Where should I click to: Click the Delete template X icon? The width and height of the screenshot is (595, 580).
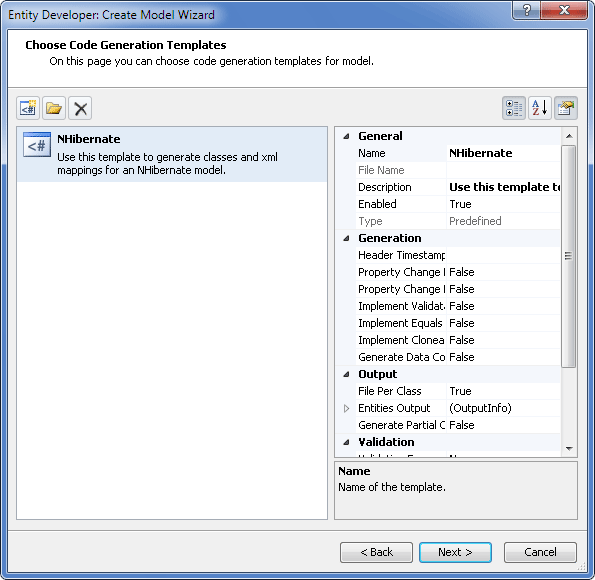(x=80, y=108)
